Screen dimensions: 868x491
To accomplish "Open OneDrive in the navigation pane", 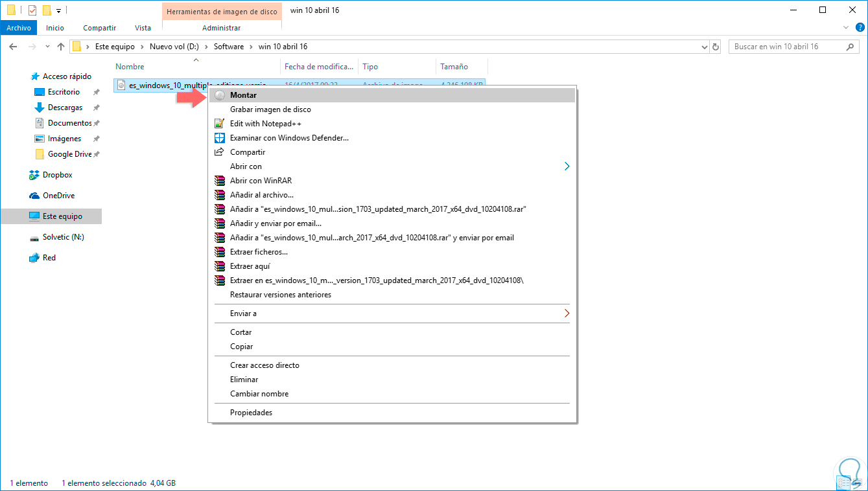I will 58,196.
